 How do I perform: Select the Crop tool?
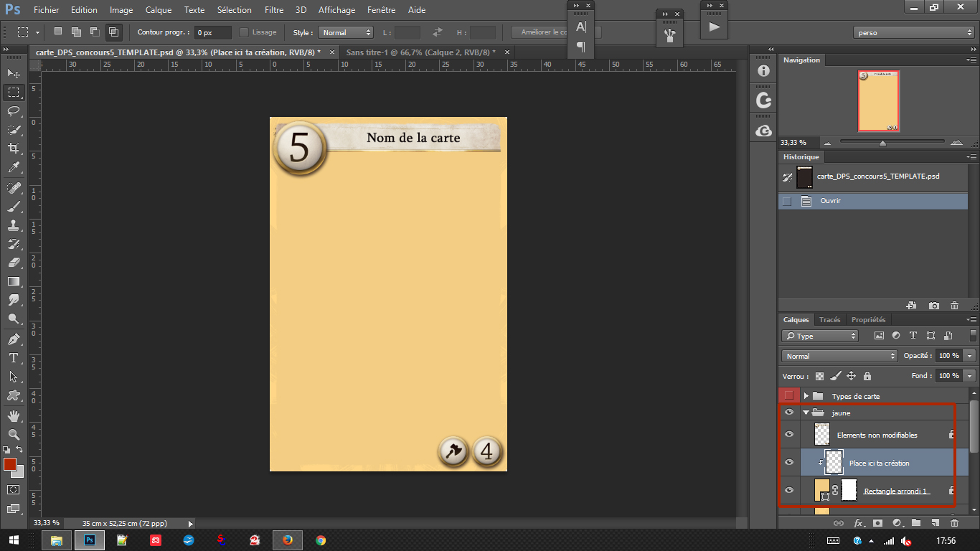coord(14,149)
